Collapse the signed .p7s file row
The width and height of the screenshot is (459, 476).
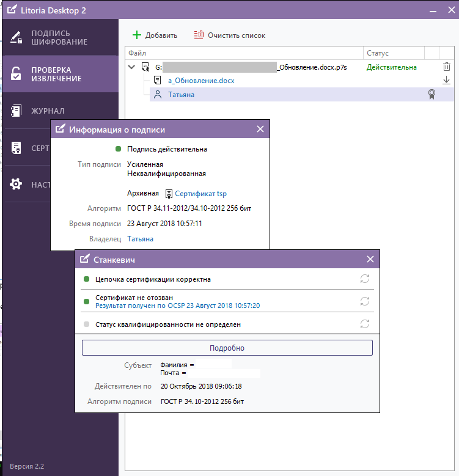point(131,67)
